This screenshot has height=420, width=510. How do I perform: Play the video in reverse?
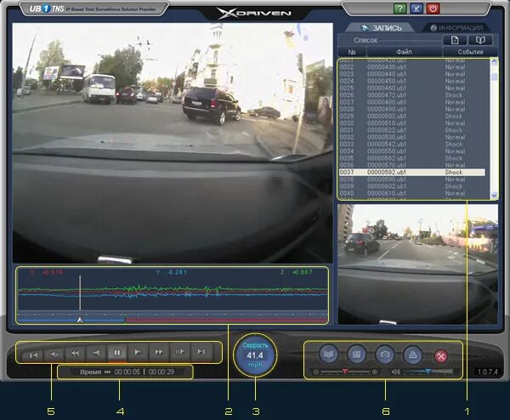96,353
